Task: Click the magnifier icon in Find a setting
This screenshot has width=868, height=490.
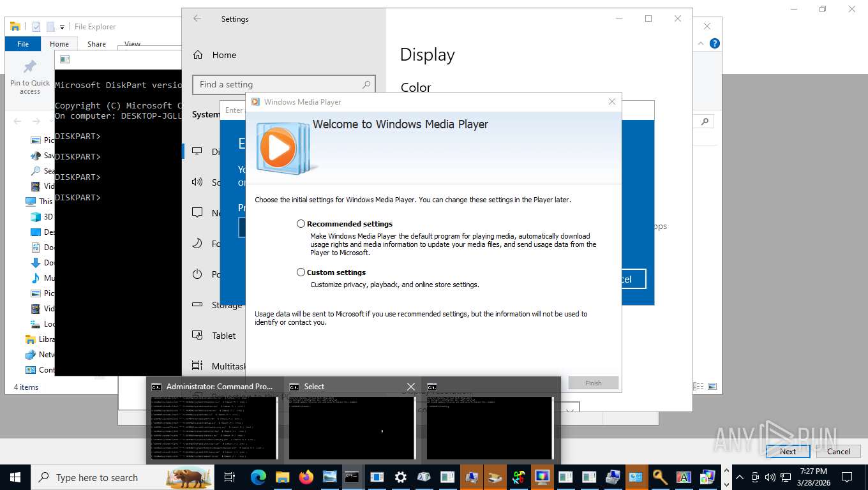Action: (x=366, y=84)
